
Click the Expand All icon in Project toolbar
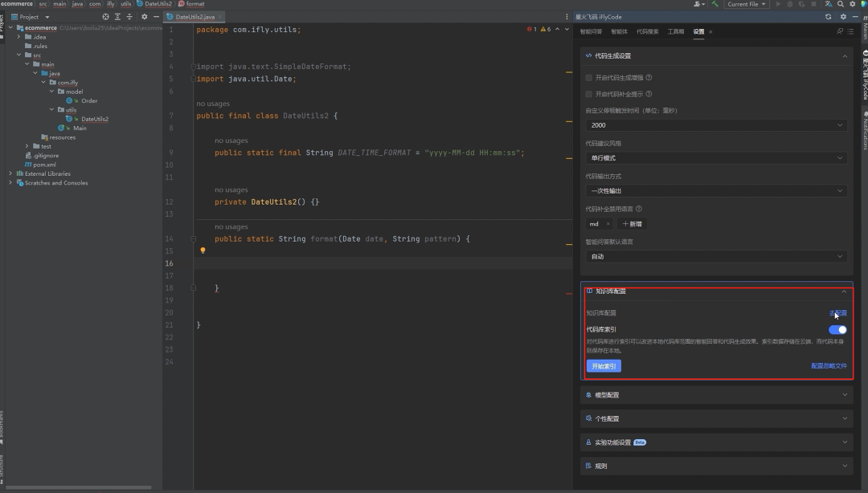(117, 17)
